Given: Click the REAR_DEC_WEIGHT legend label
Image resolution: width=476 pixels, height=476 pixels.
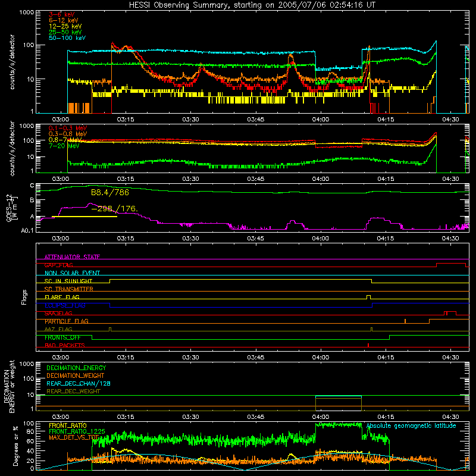Looking at the screenshot, I should 73,392.
